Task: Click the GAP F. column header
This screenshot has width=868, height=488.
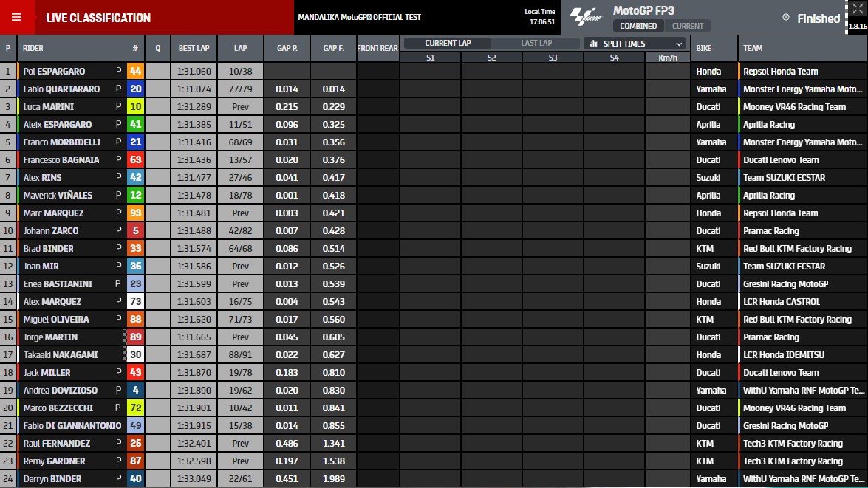Action: click(333, 48)
